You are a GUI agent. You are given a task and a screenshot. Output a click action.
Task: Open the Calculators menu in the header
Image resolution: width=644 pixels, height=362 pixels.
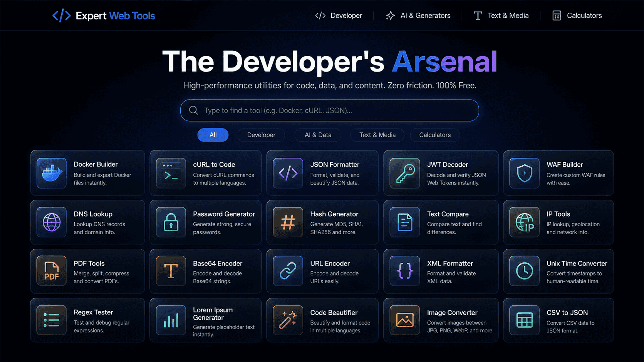click(577, 15)
